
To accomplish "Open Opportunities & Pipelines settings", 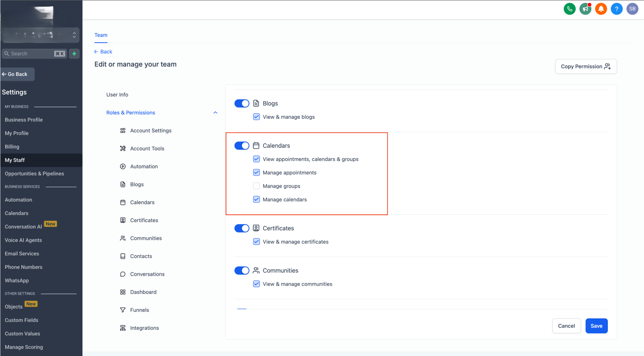I will [x=34, y=174].
